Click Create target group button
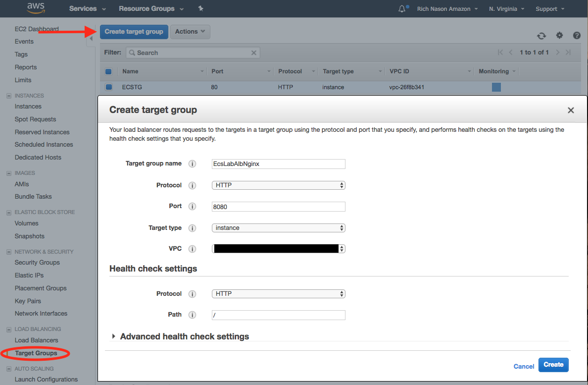The height and width of the screenshot is (385, 588). click(134, 32)
